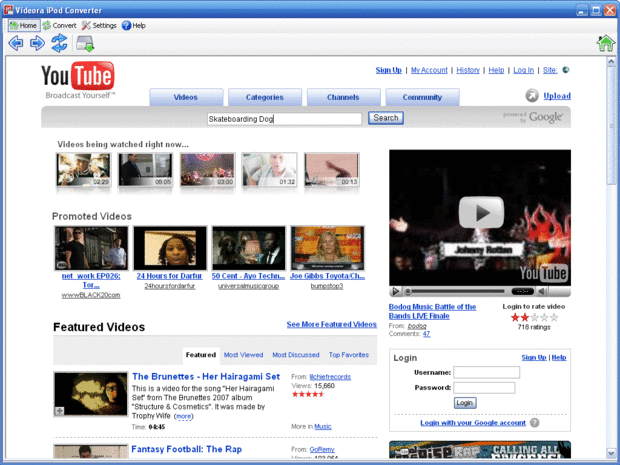The image size is (620, 465).
Task: Switch to Most Viewed tab
Action: [244, 355]
